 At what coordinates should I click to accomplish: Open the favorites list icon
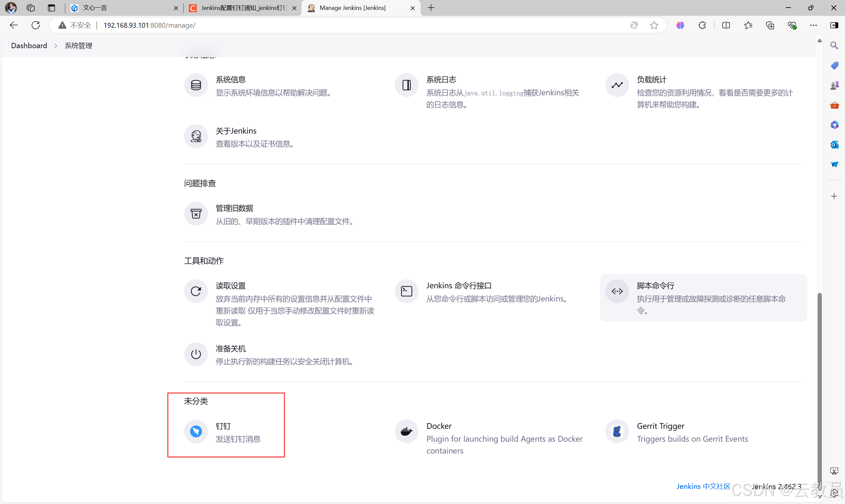(748, 25)
